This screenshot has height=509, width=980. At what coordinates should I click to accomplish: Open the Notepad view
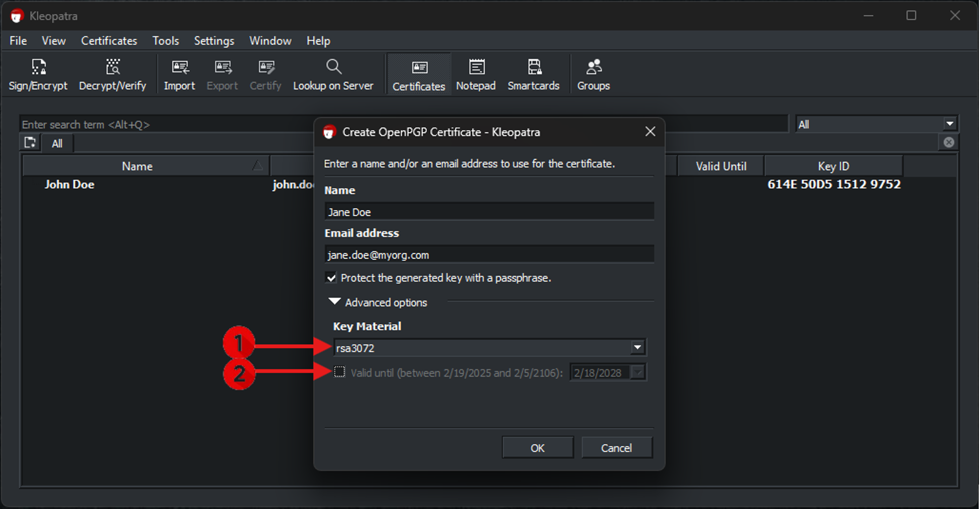click(476, 75)
